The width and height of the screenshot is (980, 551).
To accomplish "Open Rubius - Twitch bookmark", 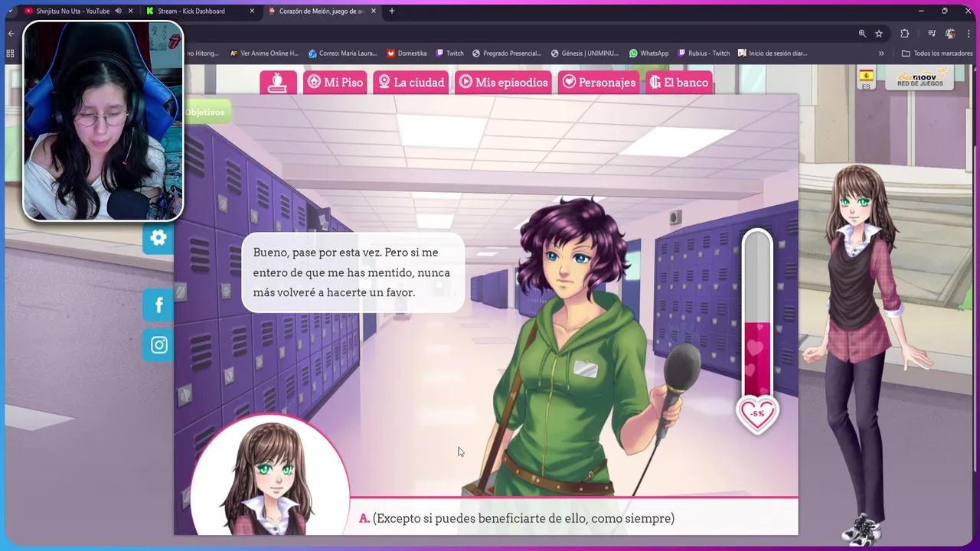I will (704, 54).
